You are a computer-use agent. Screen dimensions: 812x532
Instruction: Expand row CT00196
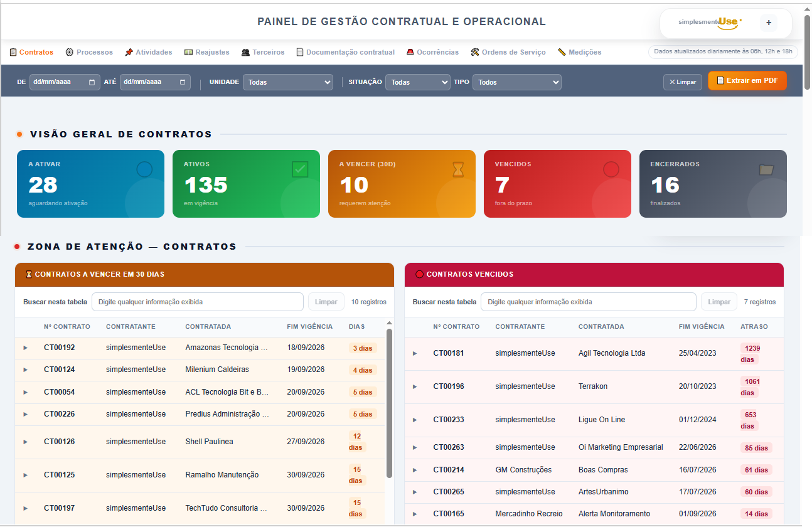pyautogui.click(x=415, y=386)
